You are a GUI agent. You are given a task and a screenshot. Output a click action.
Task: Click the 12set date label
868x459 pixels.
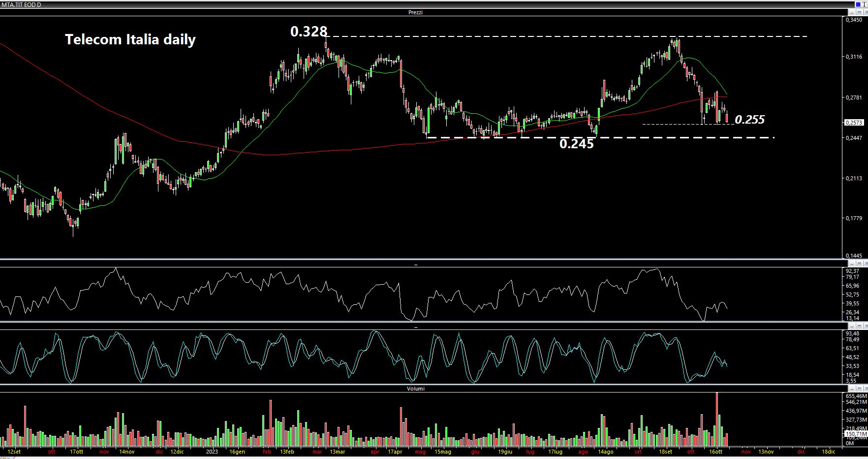(14, 452)
